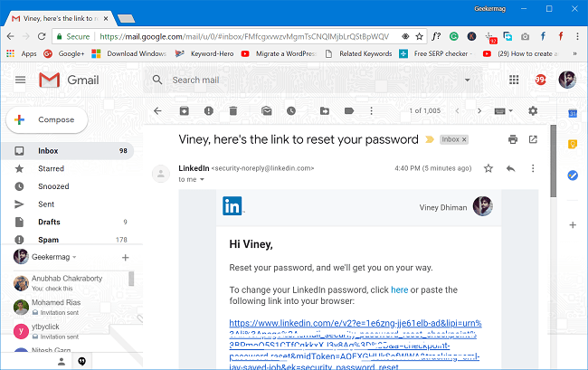Expand Geekermag hangouts status dropdown
The height and width of the screenshot is (370, 588).
pos(74,257)
